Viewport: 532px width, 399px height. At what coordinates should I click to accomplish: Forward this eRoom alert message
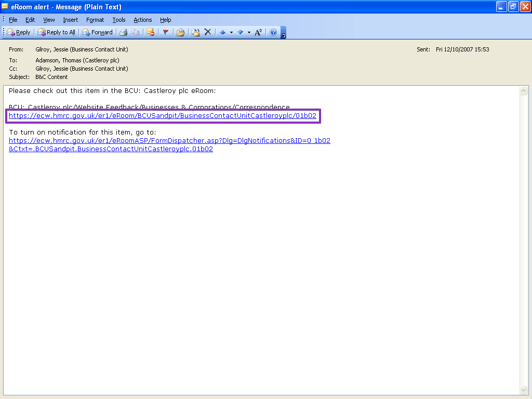97,32
